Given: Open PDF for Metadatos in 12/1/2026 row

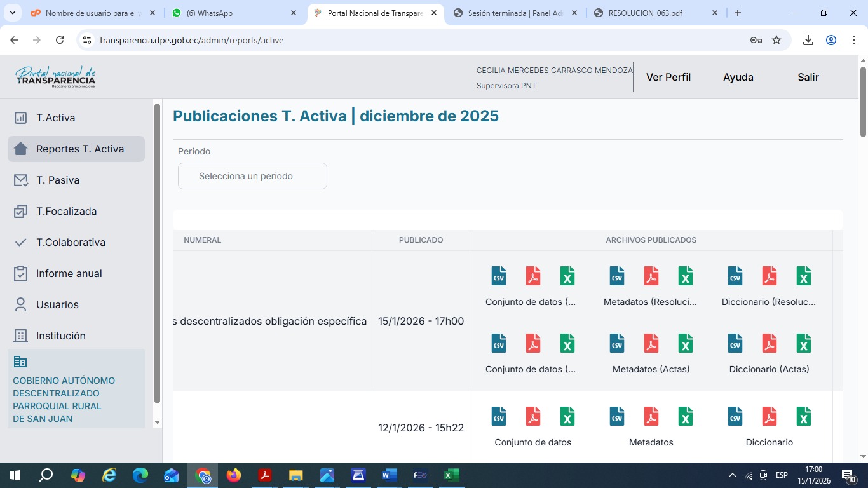Looking at the screenshot, I should [x=651, y=416].
